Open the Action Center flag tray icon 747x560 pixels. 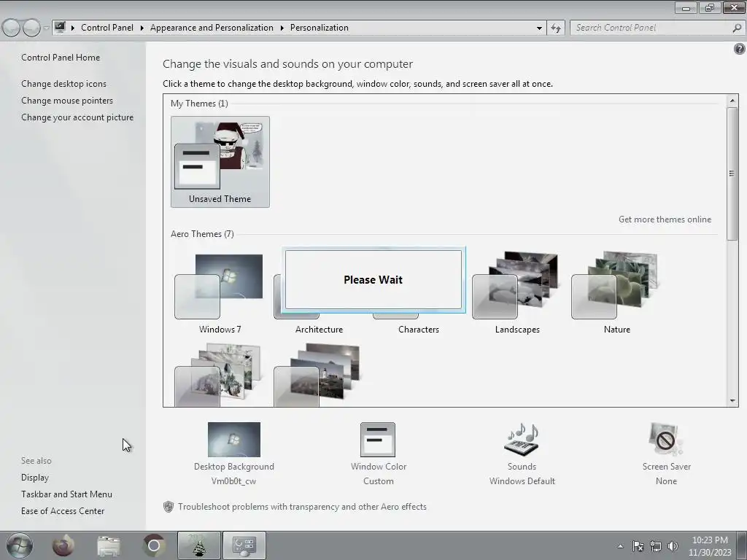pyautogui.click(x=638, y=546)
